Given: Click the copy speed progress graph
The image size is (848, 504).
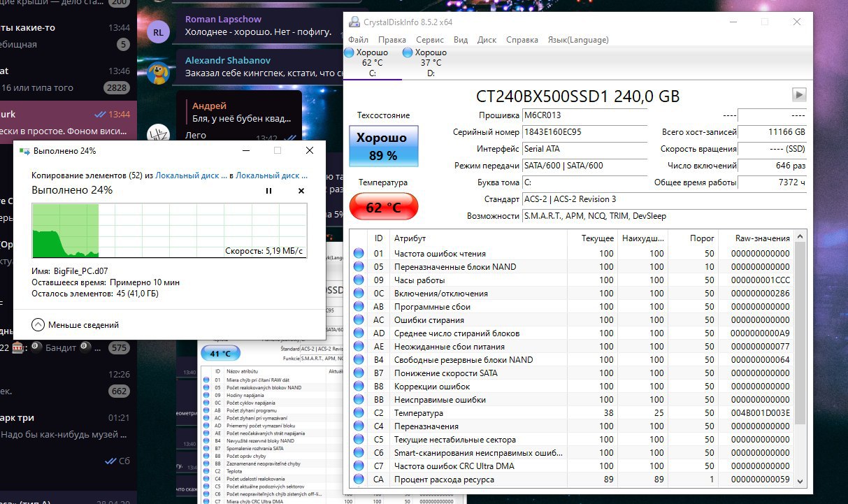Looking at the screenshot, I should click(x=169, y=231).
